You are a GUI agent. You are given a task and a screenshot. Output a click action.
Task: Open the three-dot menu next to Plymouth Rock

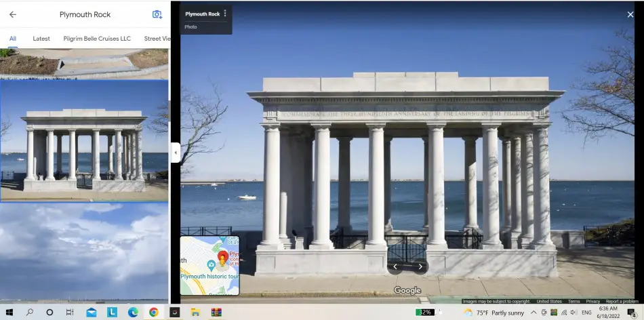pos(224,14)
